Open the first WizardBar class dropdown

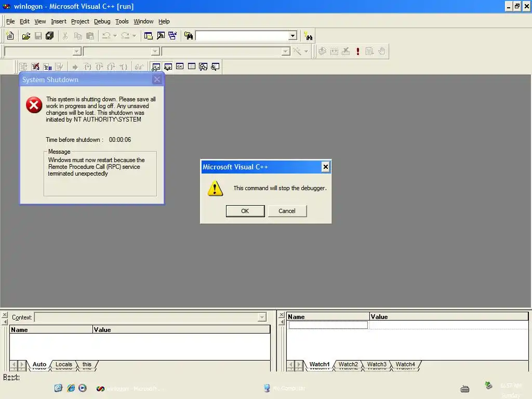(77, 51)
